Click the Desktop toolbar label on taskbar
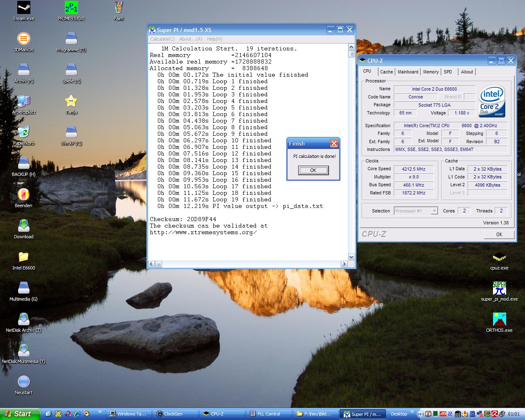This screenshot has height=420, width=525. [x=399, y=414]
